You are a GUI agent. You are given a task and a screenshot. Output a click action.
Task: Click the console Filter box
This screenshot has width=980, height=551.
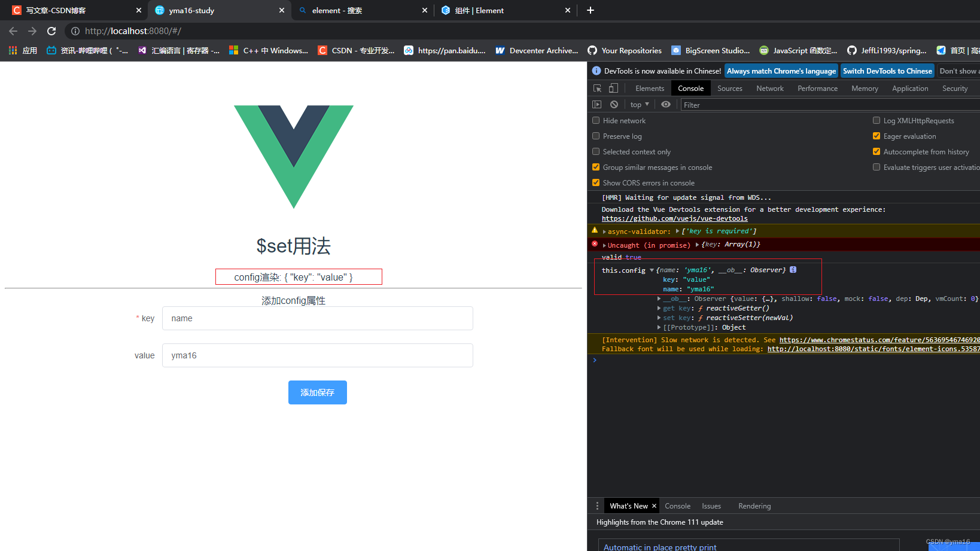tap(830, 105)
